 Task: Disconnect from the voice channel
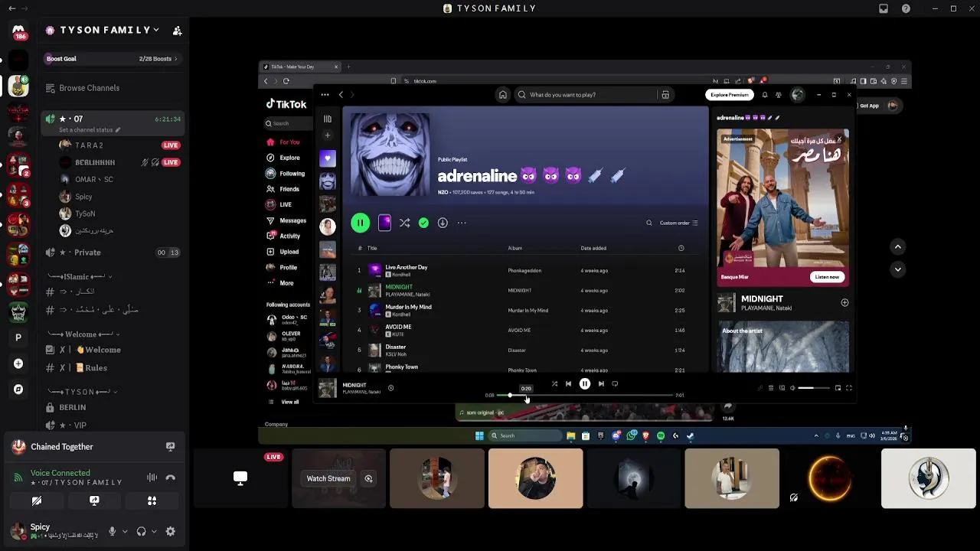[x=171, y=478]
